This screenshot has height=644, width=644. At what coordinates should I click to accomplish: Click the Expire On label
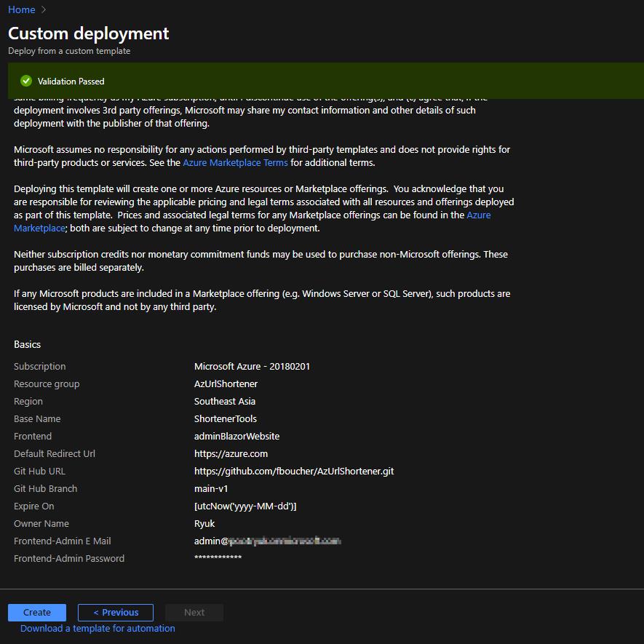[x=34, y=506]
